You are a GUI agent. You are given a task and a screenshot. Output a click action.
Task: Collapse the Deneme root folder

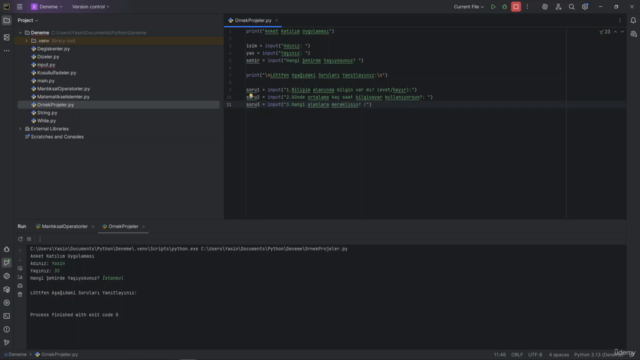[x=20, y=33]
